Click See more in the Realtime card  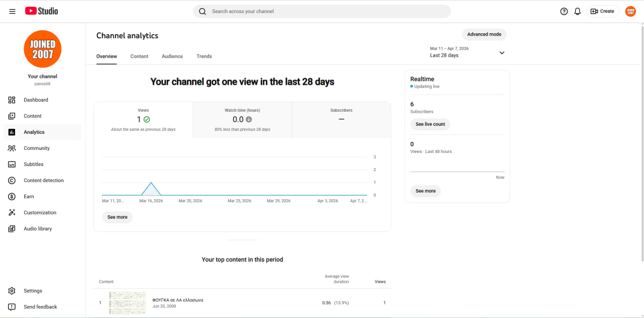point(426,191)
